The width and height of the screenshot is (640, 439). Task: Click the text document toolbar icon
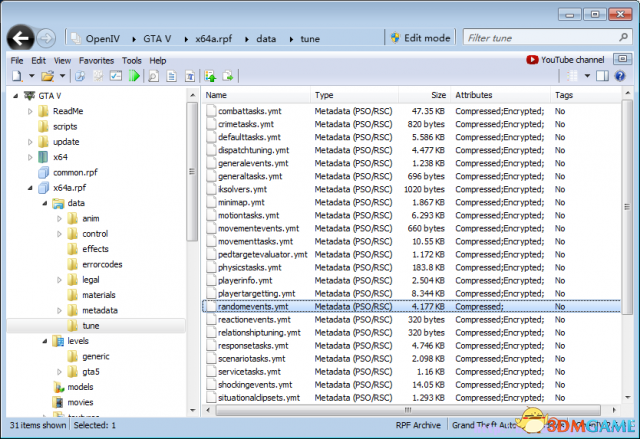point(172,76)
